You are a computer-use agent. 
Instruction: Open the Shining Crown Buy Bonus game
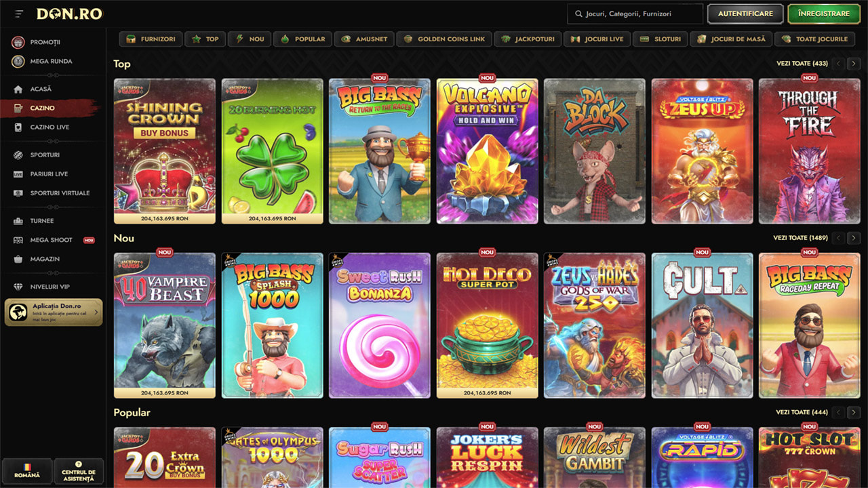165,151
